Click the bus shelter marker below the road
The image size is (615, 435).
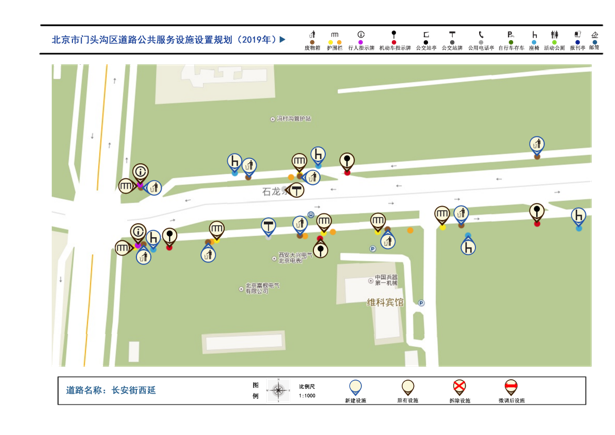(x=268, y=227)
